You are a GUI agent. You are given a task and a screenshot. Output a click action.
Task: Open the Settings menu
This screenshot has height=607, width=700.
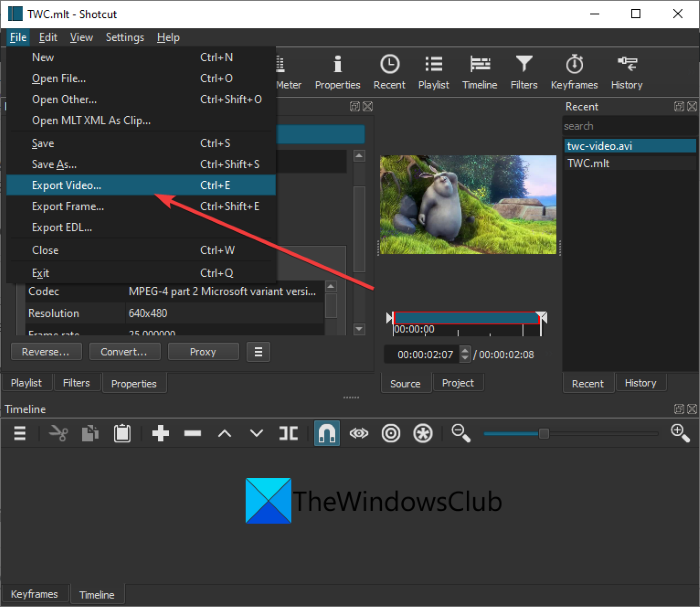click(125, 37)
